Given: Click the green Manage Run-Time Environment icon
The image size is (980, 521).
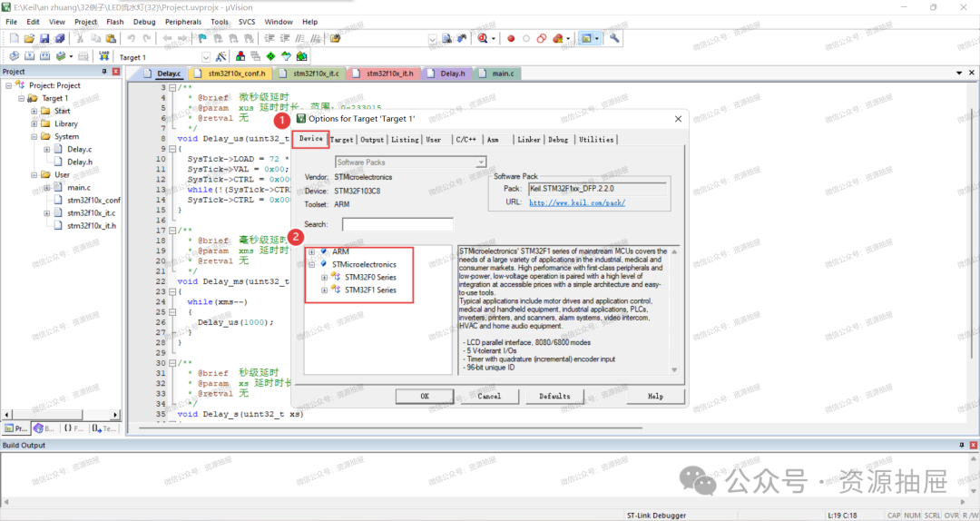Looking at the screenshot, I should (x=270, y=56).
